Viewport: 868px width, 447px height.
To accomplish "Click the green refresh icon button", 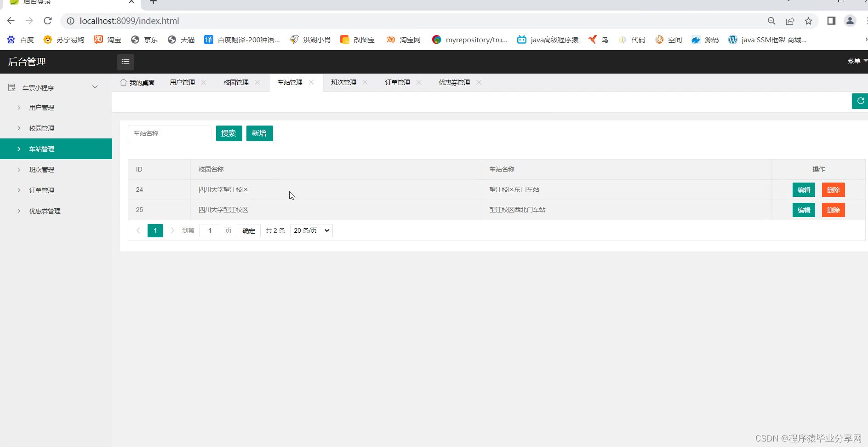I will coord(860,101).
